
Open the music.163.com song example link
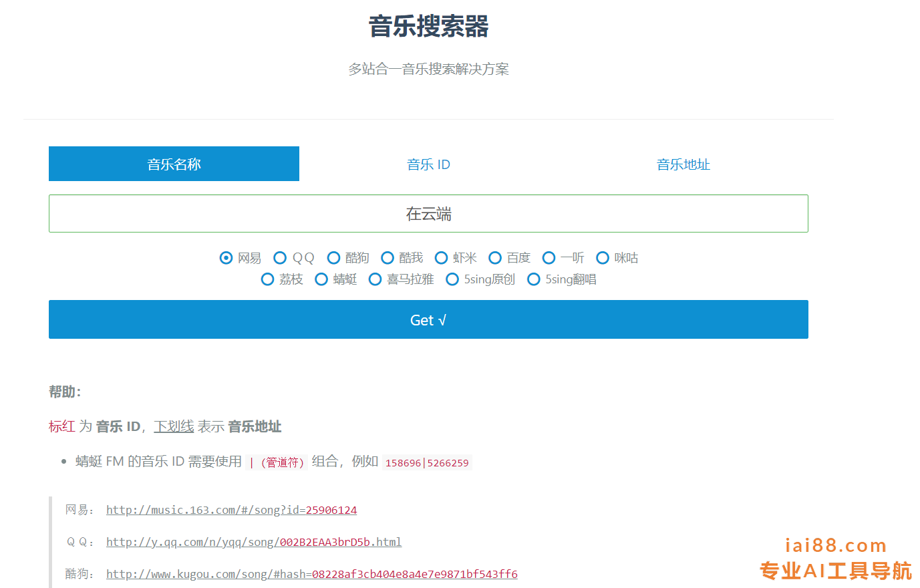point(231,510)
